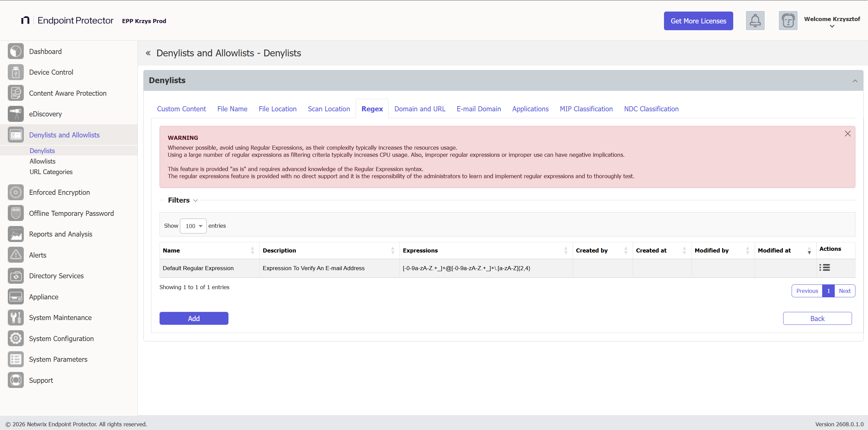Open the File Location tab

[277, 109]
